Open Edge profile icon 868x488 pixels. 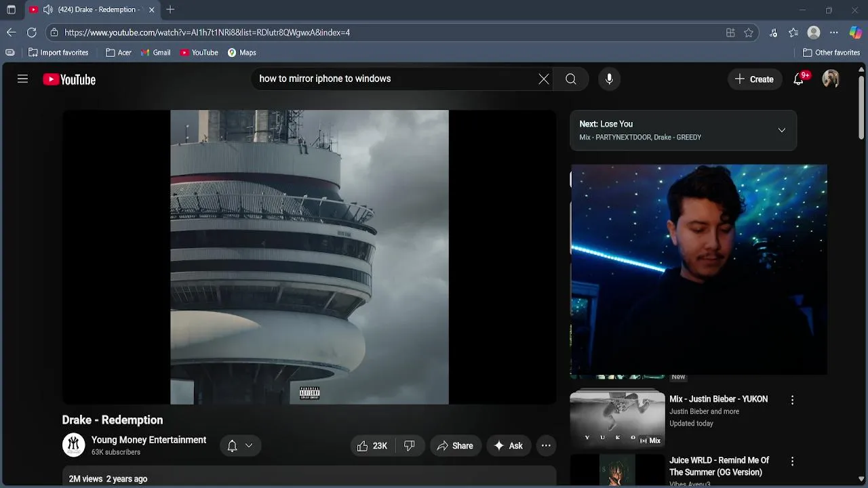pyautogui.click(x=814, y=33)
